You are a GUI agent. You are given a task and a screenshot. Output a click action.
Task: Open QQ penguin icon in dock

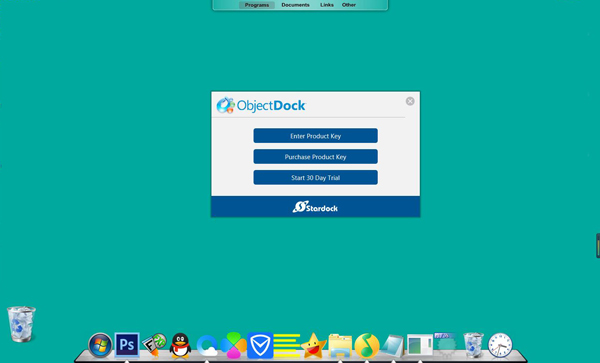pyautogui.click(x=180, y=345)
